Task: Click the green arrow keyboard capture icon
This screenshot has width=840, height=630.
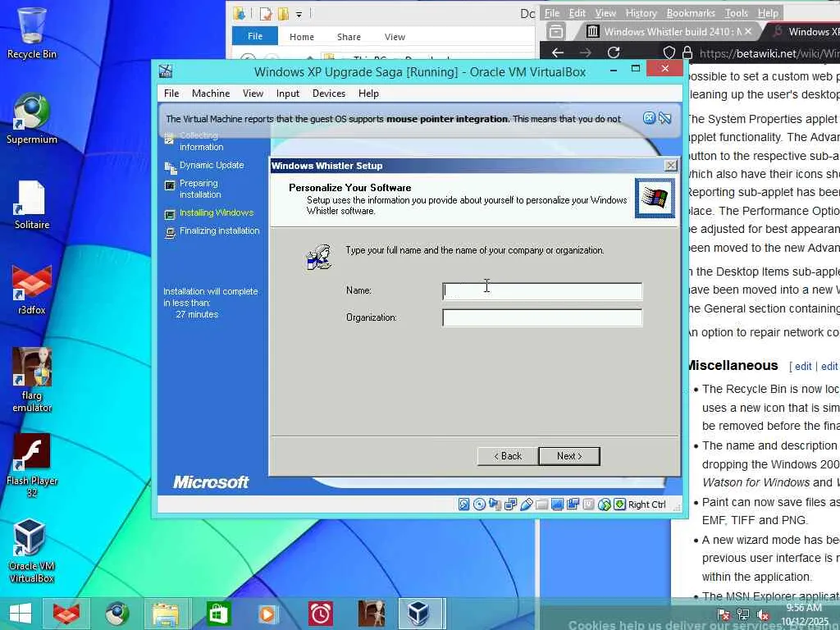Action: click(x=620, y=504)
